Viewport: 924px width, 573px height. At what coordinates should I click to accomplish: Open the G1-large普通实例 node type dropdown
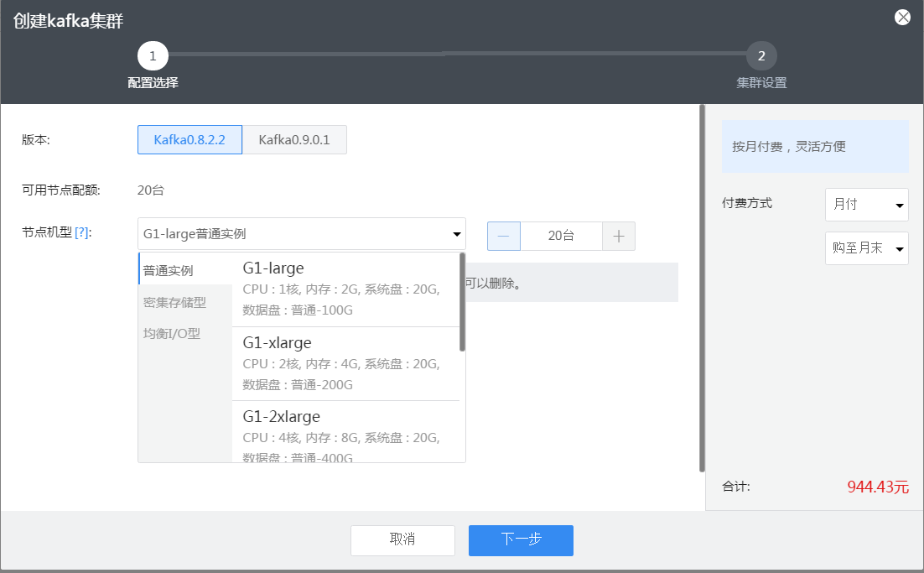301,234
